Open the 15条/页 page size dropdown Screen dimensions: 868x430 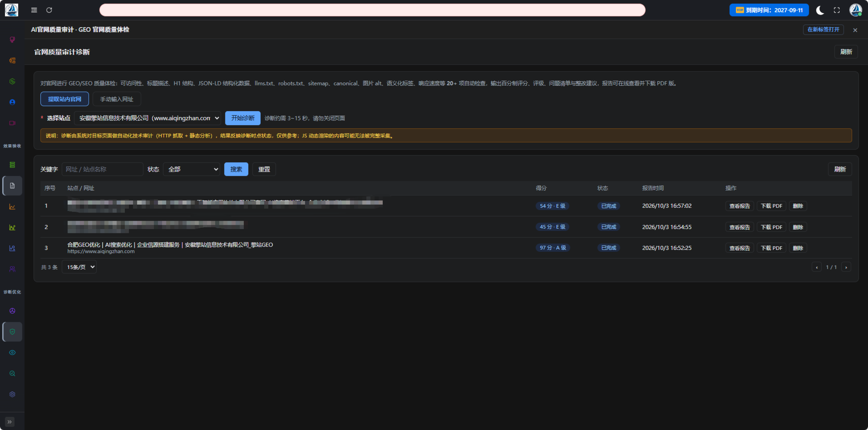(x=79, y=267)
